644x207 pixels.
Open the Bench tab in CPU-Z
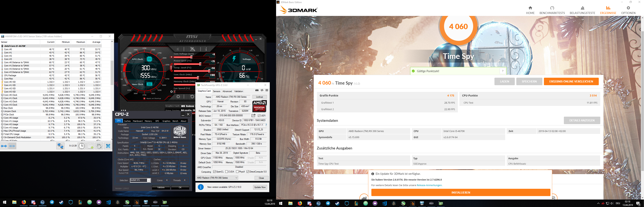(175, 121)
